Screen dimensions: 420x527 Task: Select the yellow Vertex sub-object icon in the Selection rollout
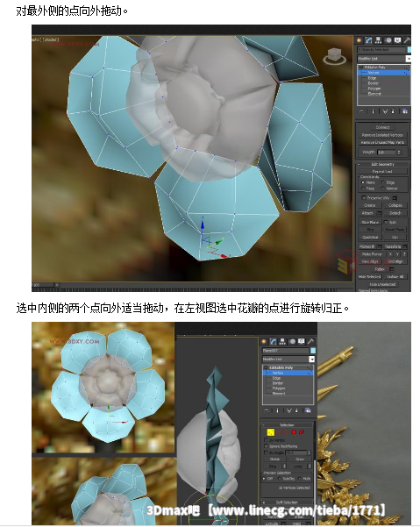tap(270, 432)
